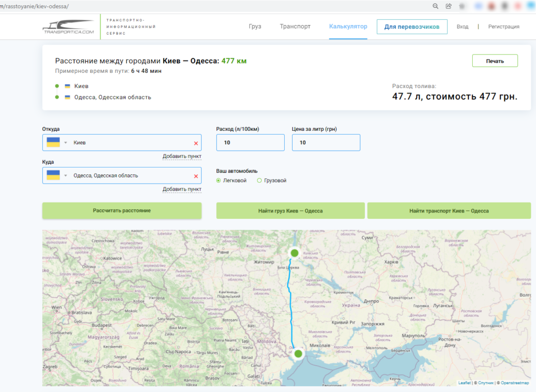
Task: Open the Калькулятор tab
Action: click(x=348, y=26)
